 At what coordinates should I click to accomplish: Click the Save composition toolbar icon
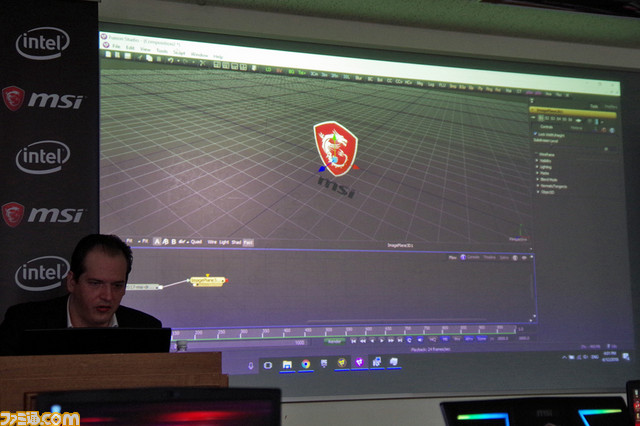pyautogui.click(x=128, y=56)
